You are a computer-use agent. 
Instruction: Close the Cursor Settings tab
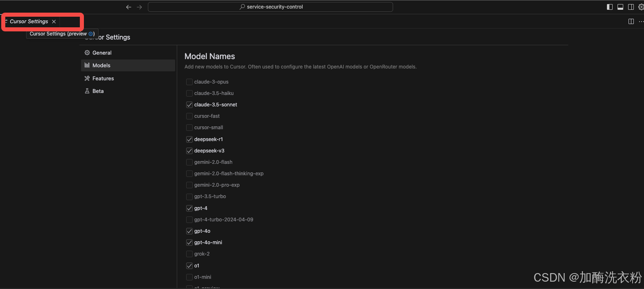point(54,22)
